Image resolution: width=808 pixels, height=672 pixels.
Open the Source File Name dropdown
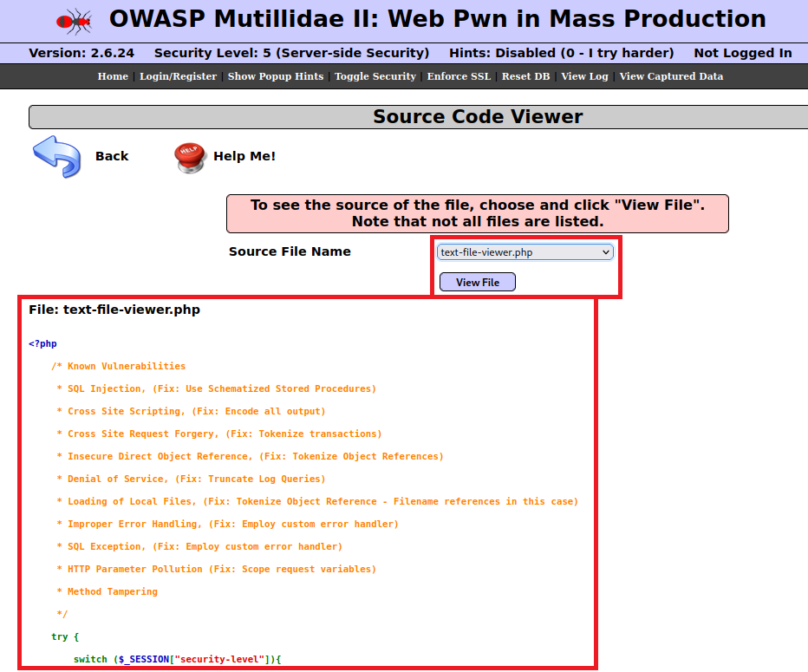click(x=525, y=252)
